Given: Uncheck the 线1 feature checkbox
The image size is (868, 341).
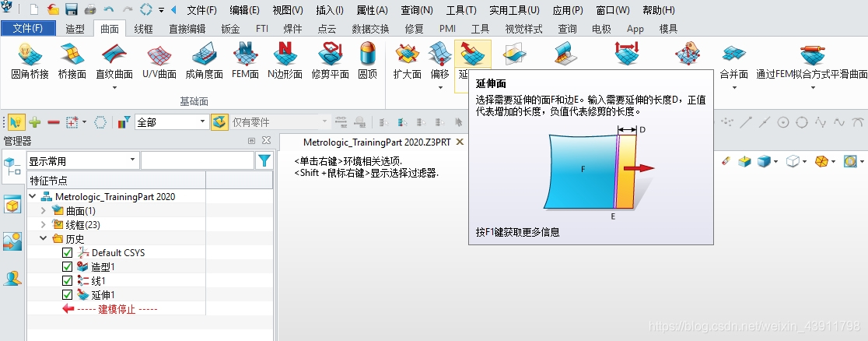Looking at the screenshot, I should (x=68, y=280).
